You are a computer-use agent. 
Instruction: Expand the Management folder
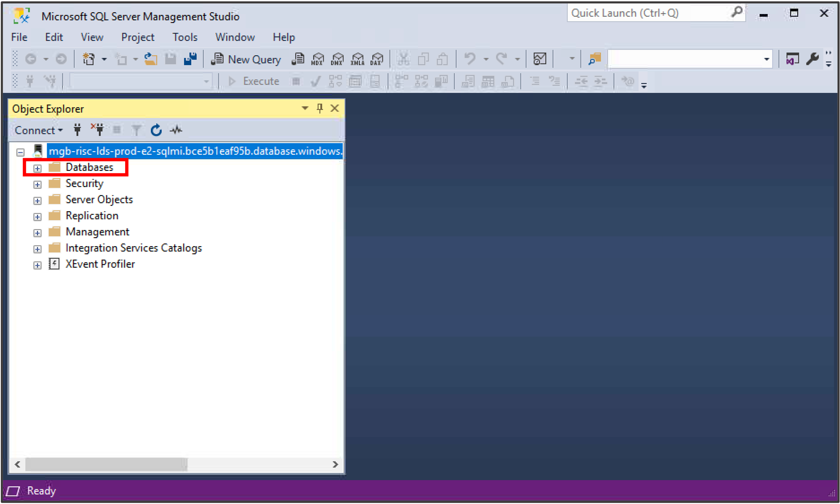[x=37, y=233]
